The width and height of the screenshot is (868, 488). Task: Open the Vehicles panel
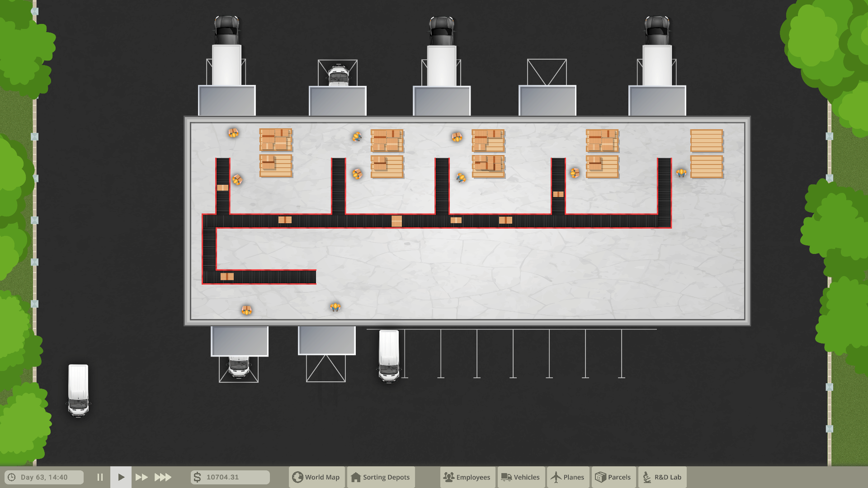point(521,477)
